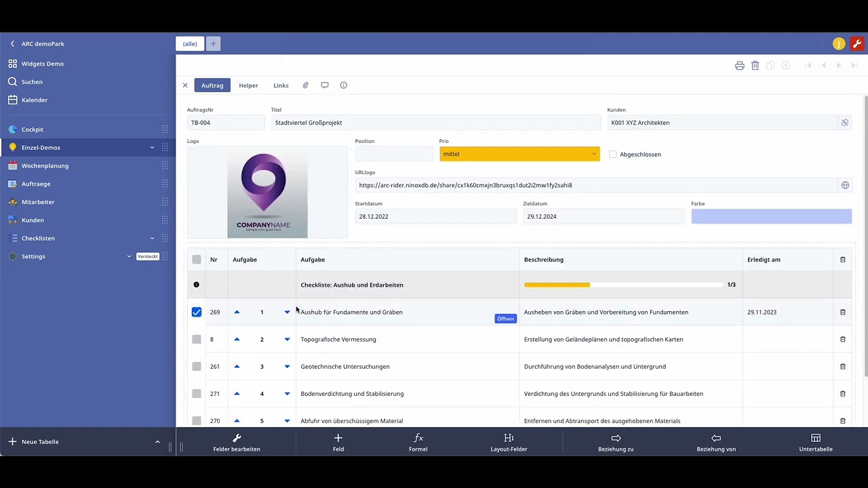The image size is (868, 488).
Task: Click the Titel field Stadtviertel Großprojekt
Action: [436, 123]
